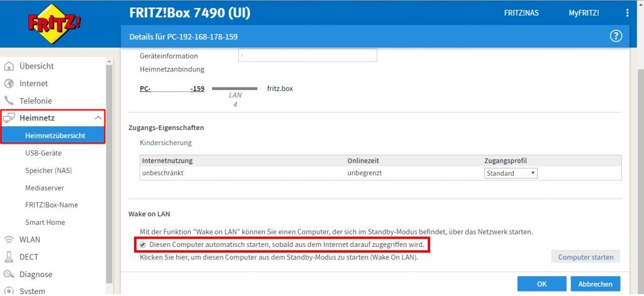Image resolution: width=644 pixels, height=296 pixels.
Task: Click the Heimnetz computers icon
Action: tap(9, 118)
